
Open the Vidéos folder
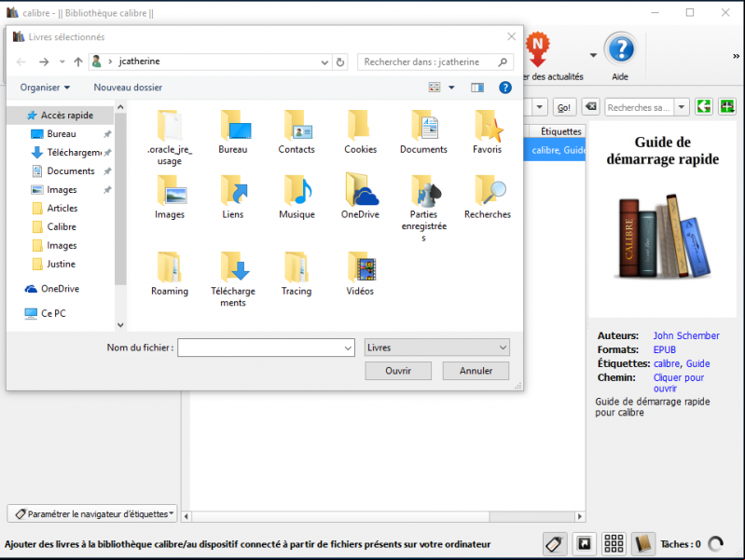pos(360,273)
